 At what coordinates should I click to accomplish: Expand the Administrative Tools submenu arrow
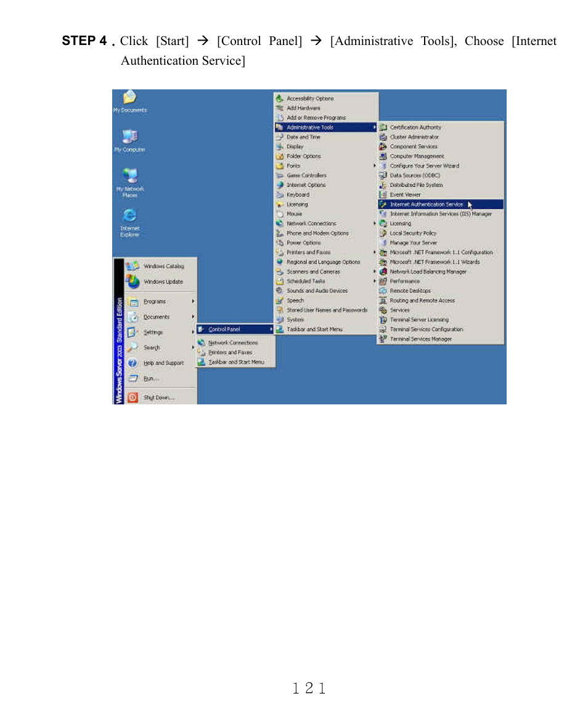pyautogui.click(x=375, y=127)
